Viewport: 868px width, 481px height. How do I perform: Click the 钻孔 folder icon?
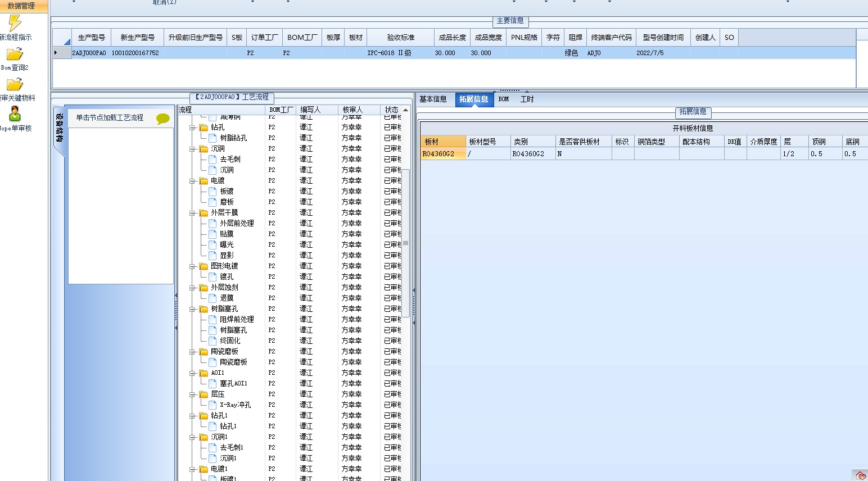coord(204,128)
